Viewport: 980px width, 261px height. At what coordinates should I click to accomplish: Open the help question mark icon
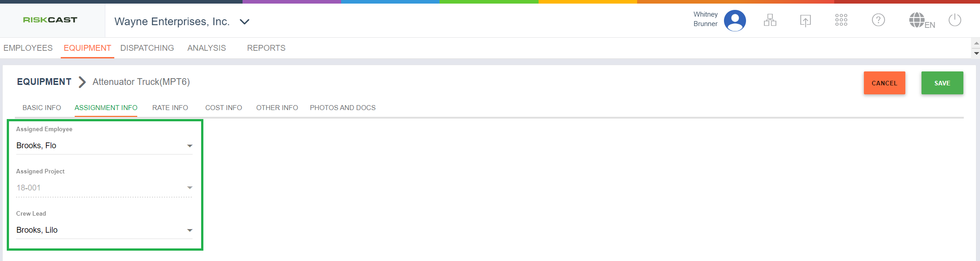(878, 20)
